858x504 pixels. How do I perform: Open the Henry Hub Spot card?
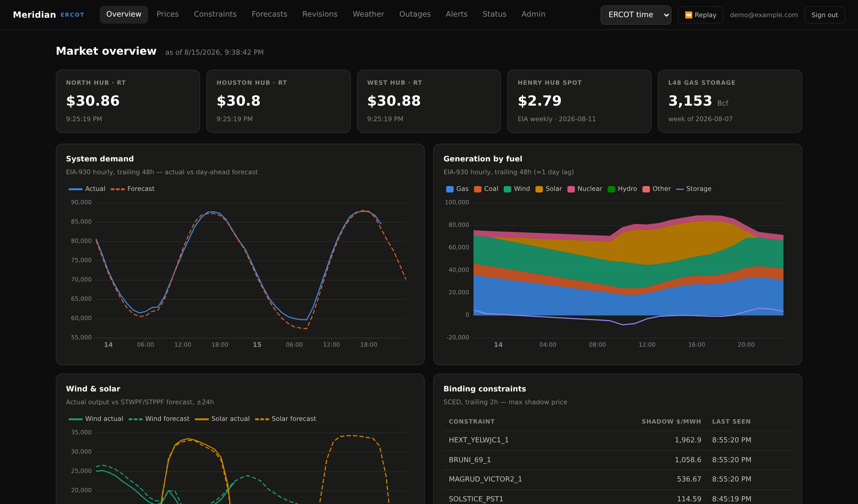point(579,101)
